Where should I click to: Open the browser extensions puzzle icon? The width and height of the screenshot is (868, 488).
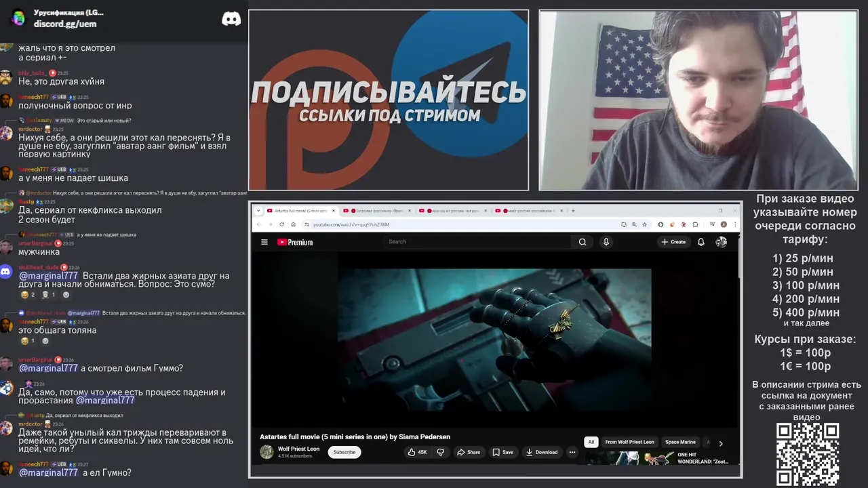(x=695, y=224)
